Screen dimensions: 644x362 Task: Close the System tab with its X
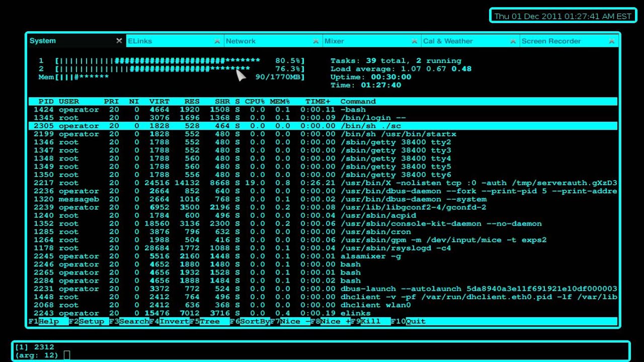119,41
